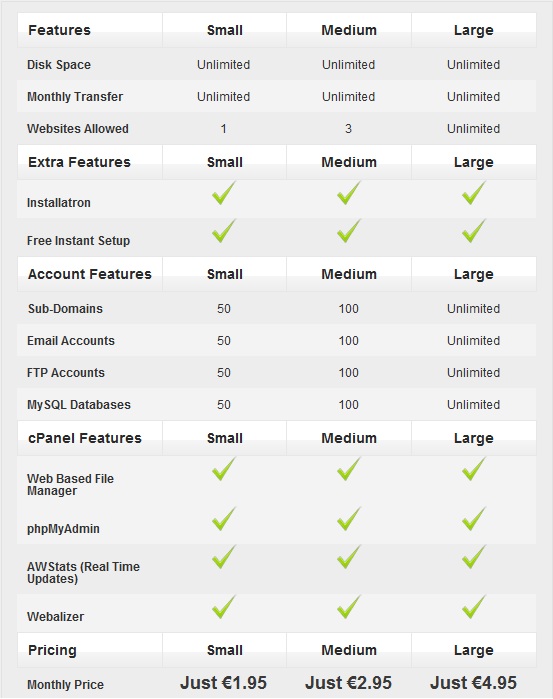The image size is (553, 699).
Task: Click the Webalizer checkmark under Large
Action: point(474,607)
